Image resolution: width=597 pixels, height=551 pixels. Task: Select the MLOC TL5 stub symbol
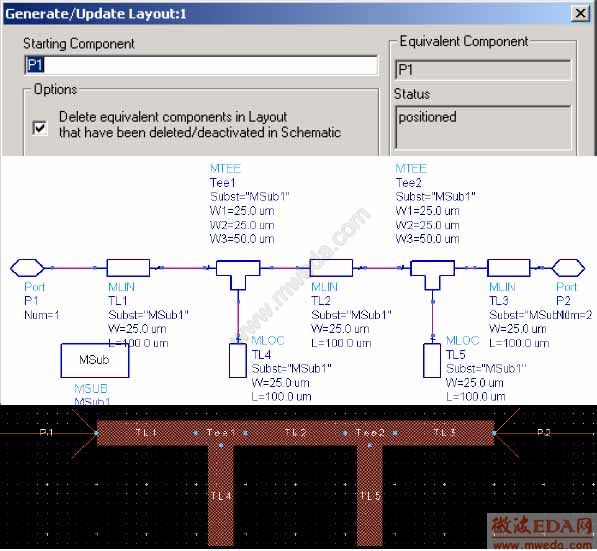click(432, 360)
